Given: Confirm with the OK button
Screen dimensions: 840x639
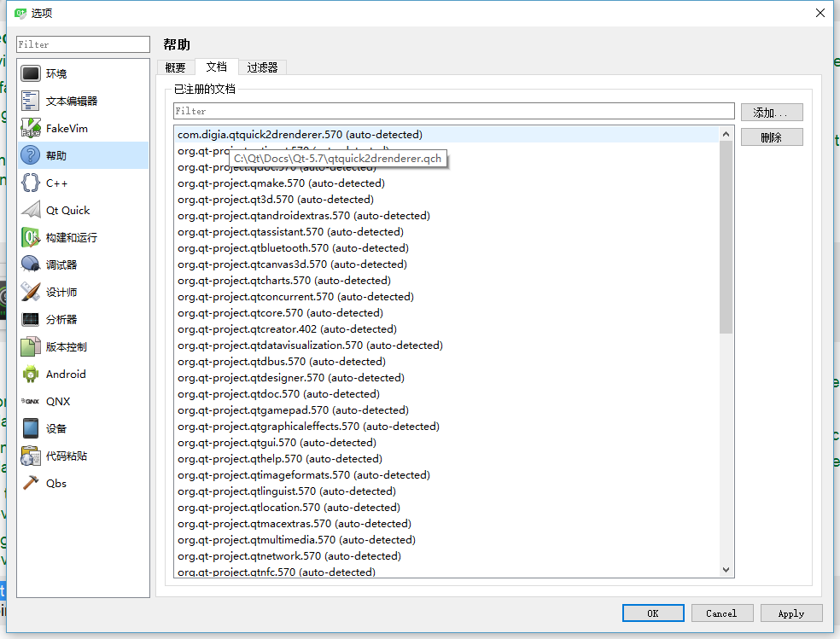Looking at the screenshot, I should click(x=652, y=613).
